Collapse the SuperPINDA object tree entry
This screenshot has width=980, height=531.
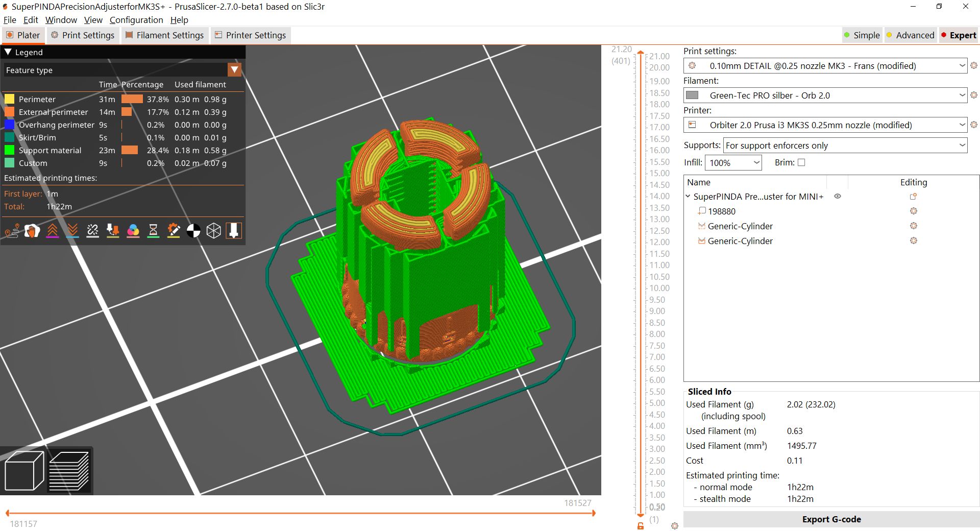click(x=688, y=196)
